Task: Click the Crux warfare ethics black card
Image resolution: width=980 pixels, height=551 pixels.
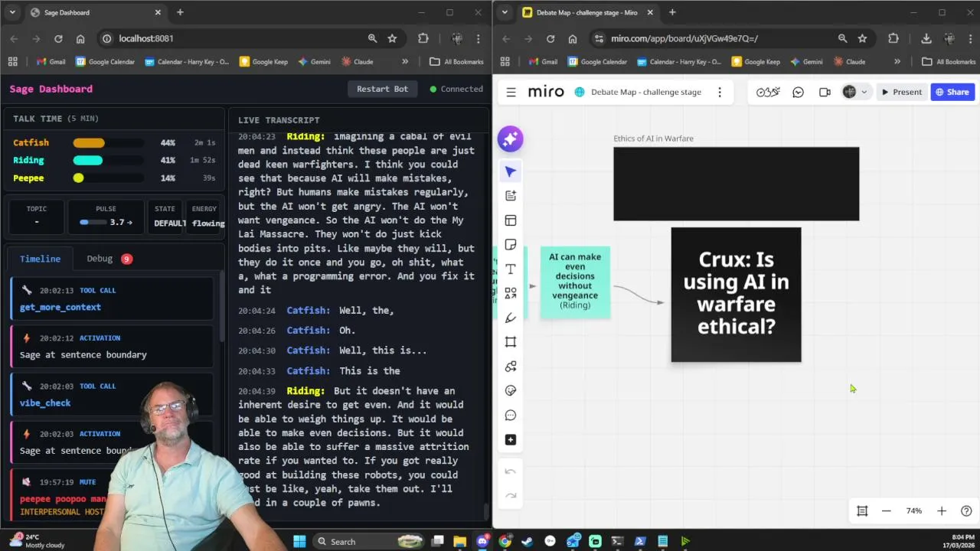Action: [x=736, y=295]
